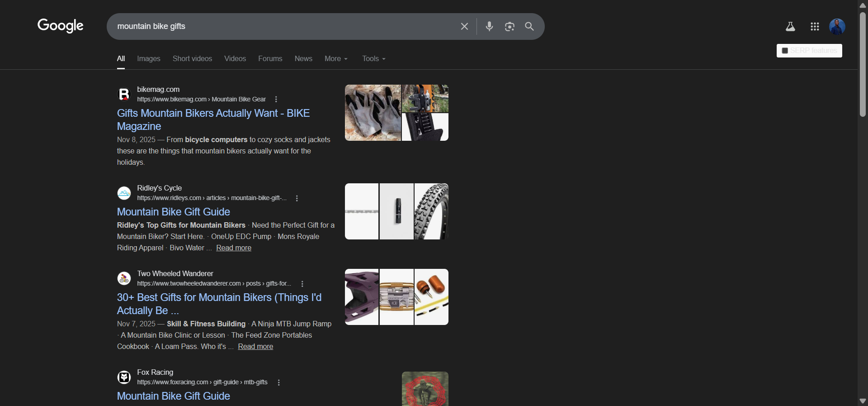The image size is (868, 406).
Task: Open more options for Fox Racing result
Action: tap(278, 382)
